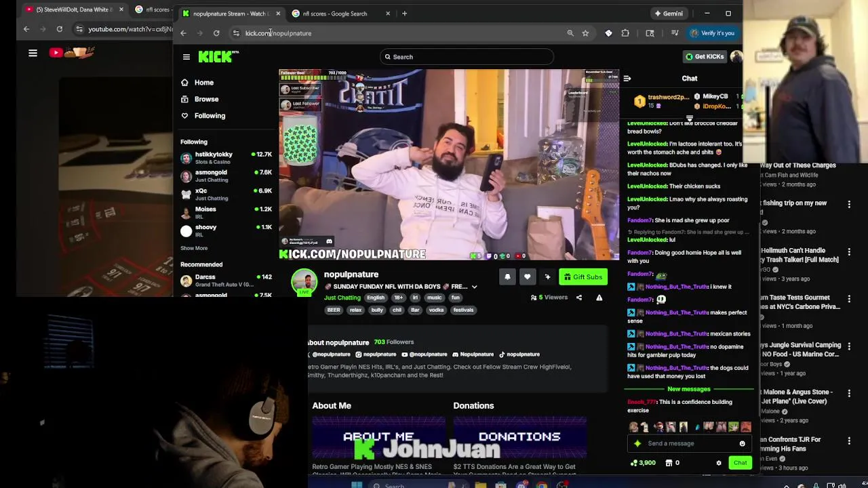Go to Home in Kick sidebar
This screenshot has height=488, width=868.
(197, 83)
